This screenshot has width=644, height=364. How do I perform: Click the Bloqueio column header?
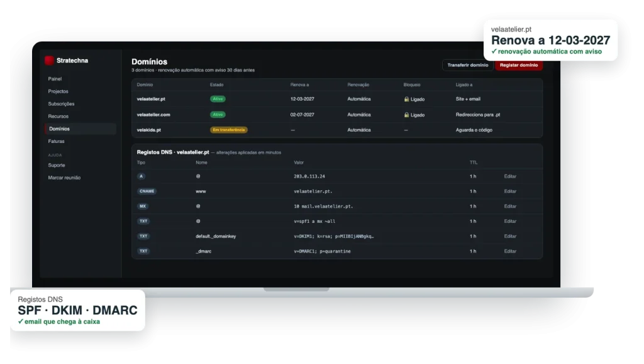click(x=411, y=85)
